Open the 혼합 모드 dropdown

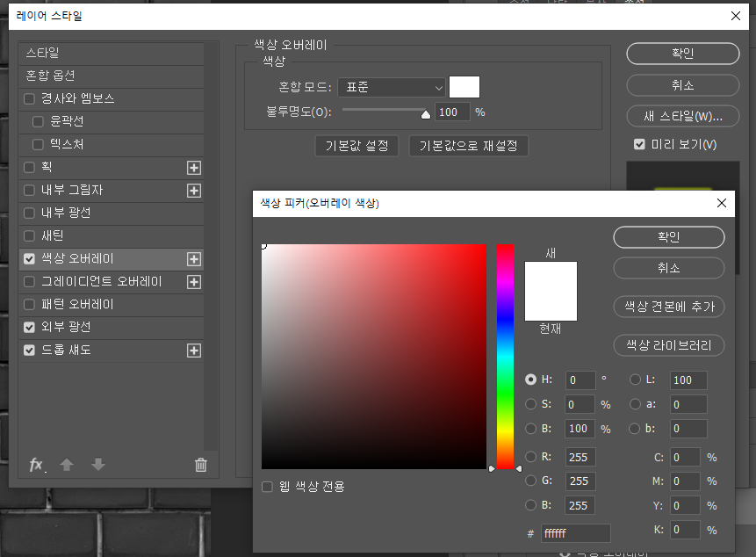[x=391, y=87]
